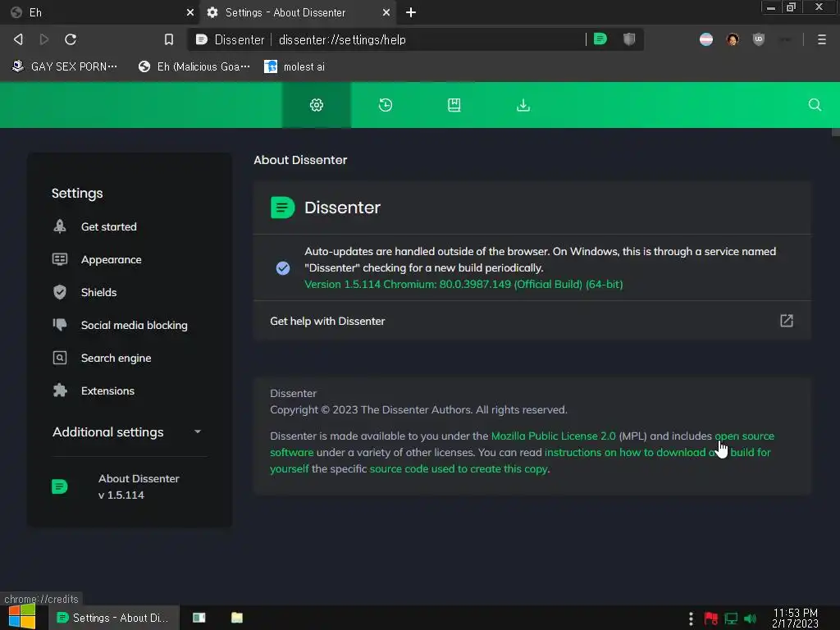The height and width of the screenshot is (630, 840).
Task: Open a new tab with the plus button
Action: [411, 12]
